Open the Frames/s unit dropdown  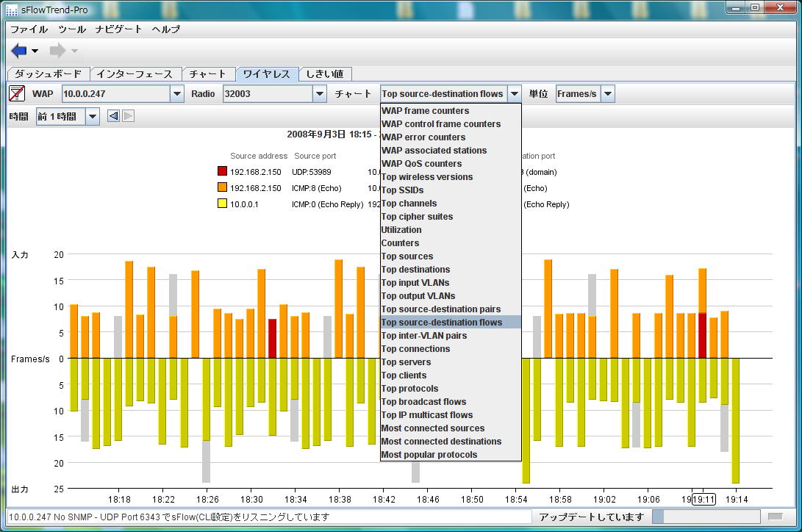[x=607, y=94]
